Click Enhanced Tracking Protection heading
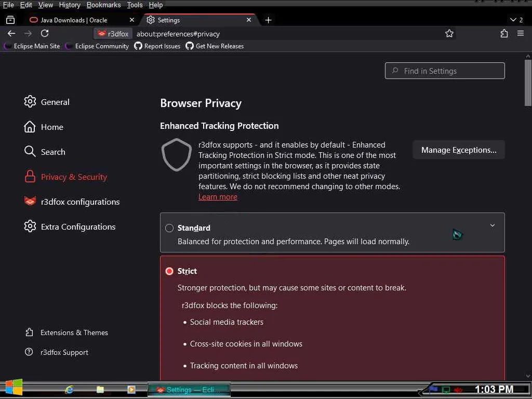 point(219,126)
